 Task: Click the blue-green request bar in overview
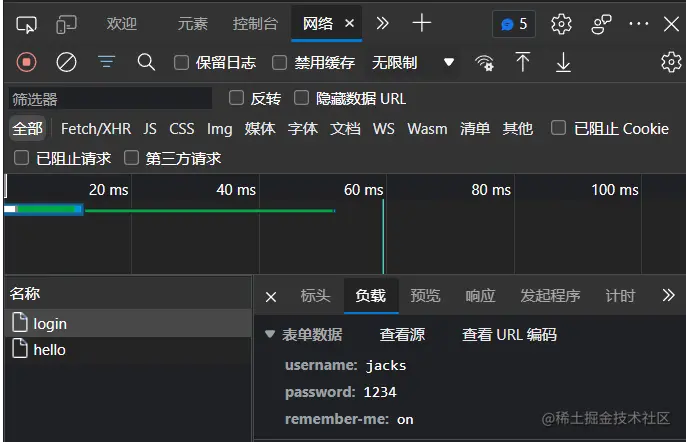pyautogui.click(x=44, y=210)
